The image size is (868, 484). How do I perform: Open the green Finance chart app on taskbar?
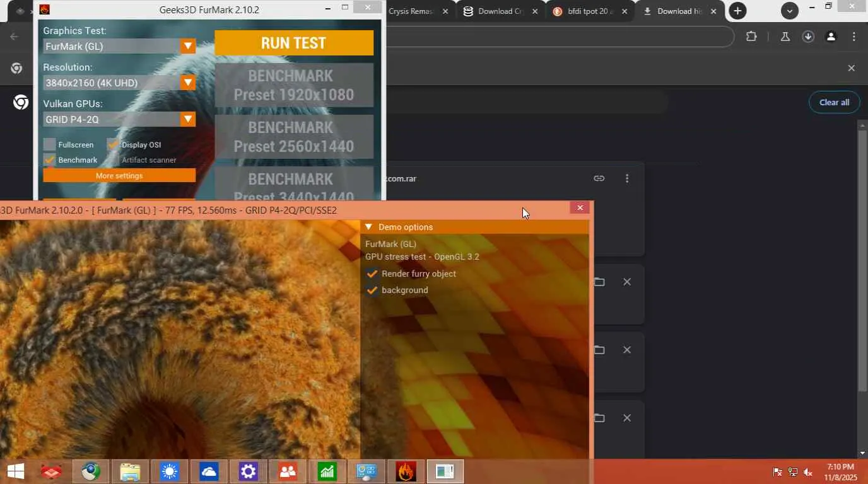tap(327, 471)
